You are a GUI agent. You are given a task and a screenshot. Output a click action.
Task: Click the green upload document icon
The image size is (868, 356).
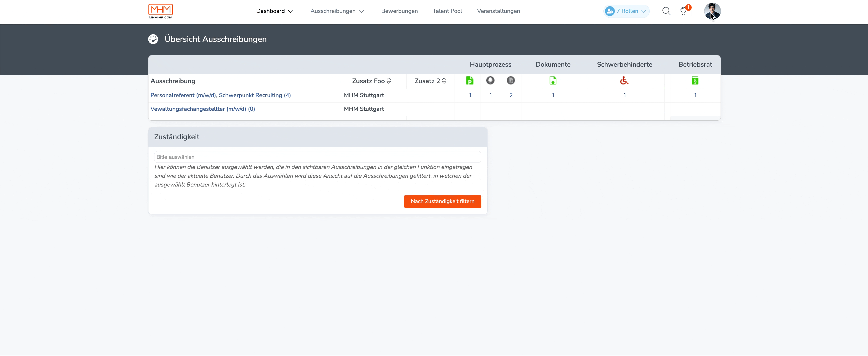coord(553,80)
